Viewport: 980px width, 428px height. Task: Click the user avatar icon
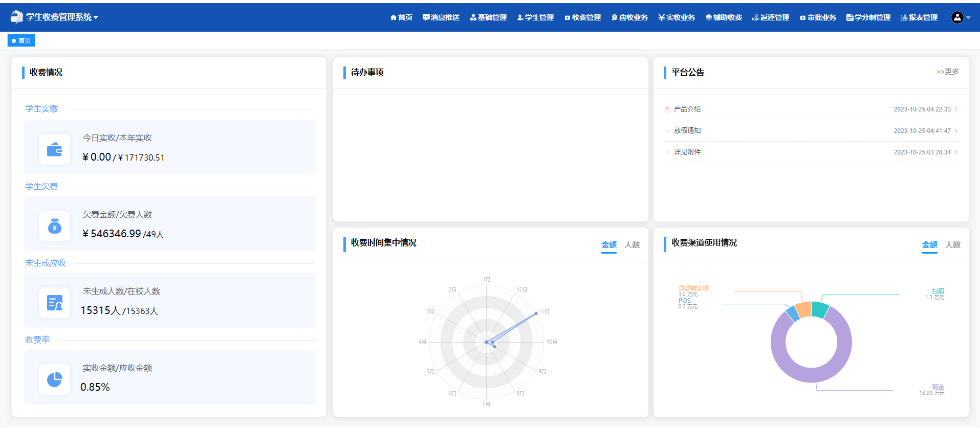click(x=957, y=17)
